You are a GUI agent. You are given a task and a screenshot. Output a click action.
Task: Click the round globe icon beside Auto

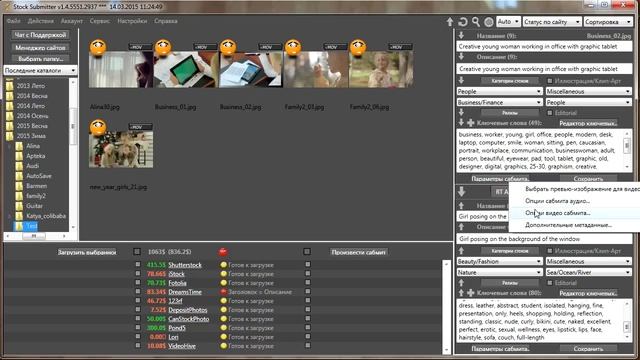pos(489,22)
